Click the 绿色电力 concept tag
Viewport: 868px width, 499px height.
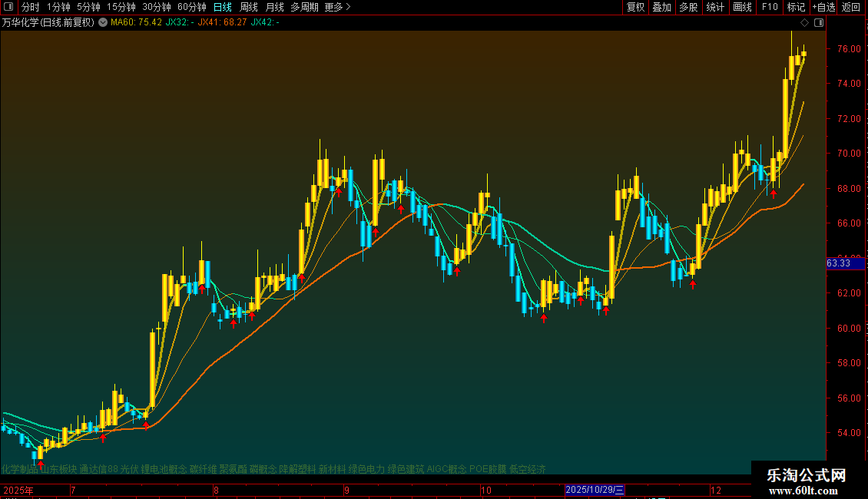(x=366, y=469)
